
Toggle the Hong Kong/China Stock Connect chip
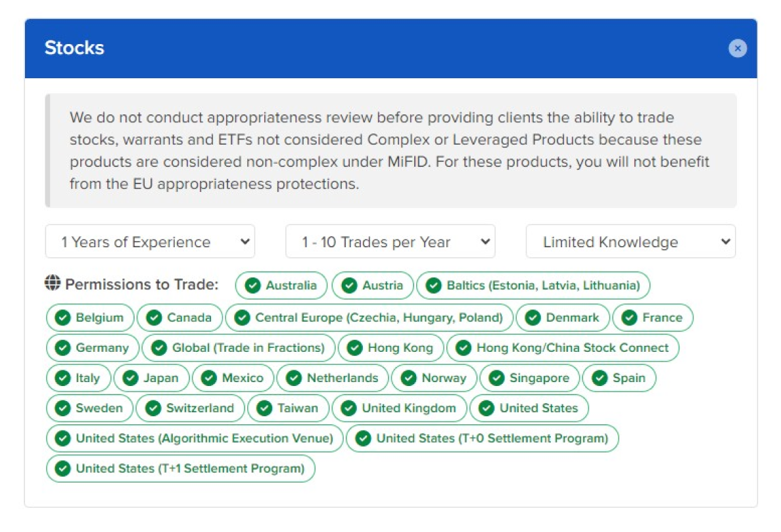point(563,348)
